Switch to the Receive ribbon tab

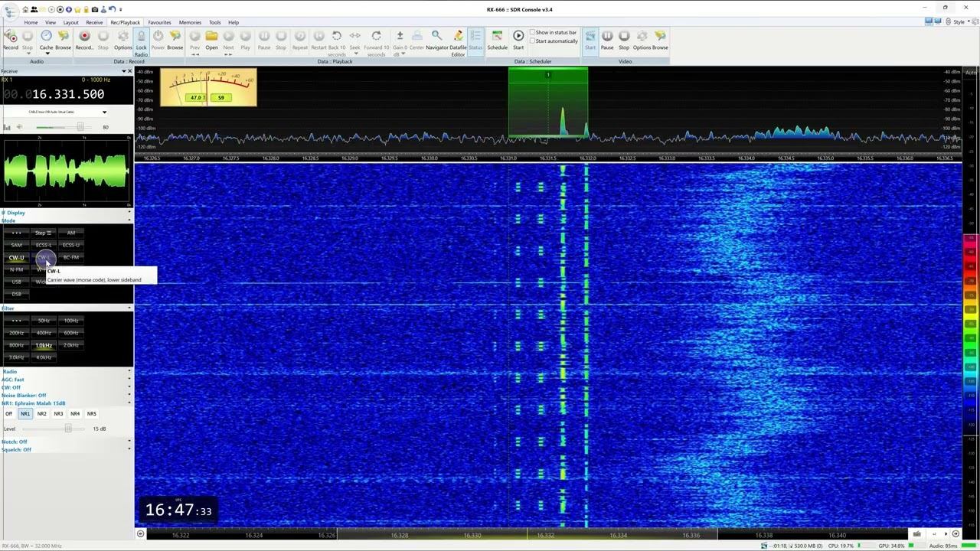(x=94, y=22)
